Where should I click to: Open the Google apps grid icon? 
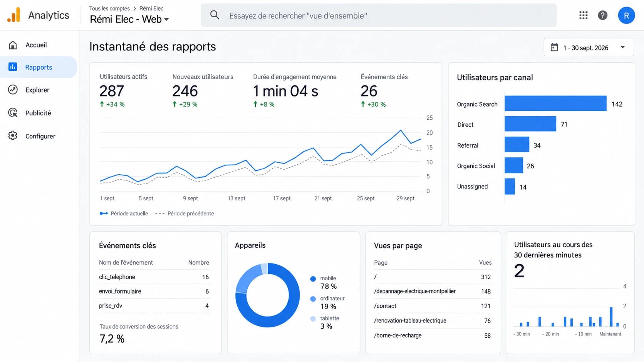coord(583,15)
